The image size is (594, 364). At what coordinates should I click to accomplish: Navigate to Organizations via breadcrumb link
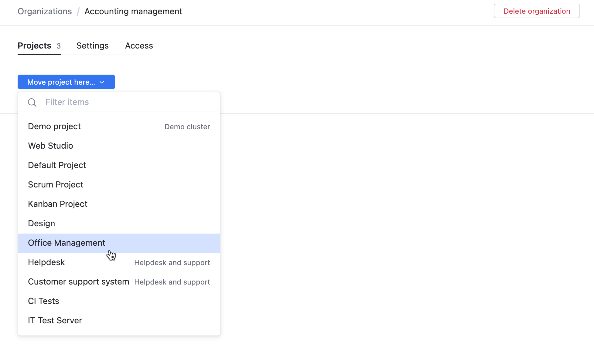pyautogui.click(x=45, y=11)
